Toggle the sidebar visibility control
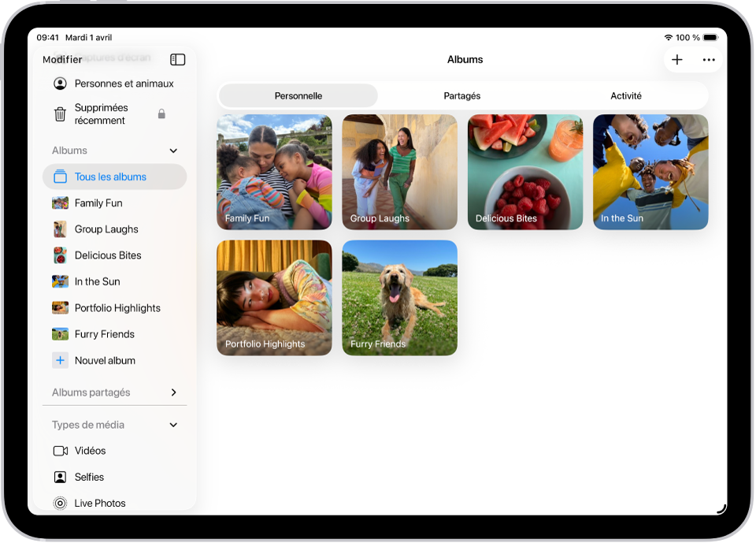The width and height of the screenshot is (756, 543). pyautogui.click(x=177, y=59)
